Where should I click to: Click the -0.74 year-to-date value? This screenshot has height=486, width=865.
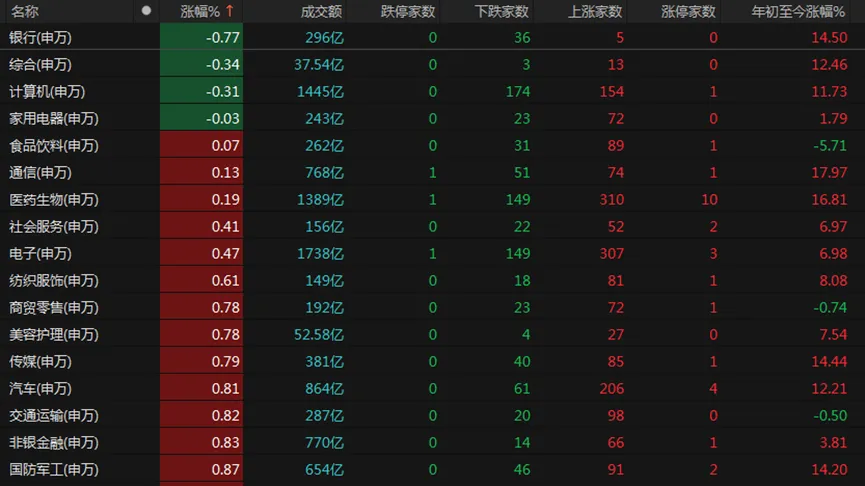830,308
